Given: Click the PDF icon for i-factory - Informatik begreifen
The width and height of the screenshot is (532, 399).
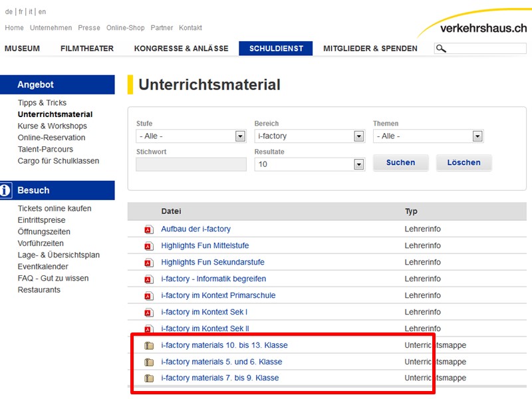Looking at the screenshot, I should 149,279.
